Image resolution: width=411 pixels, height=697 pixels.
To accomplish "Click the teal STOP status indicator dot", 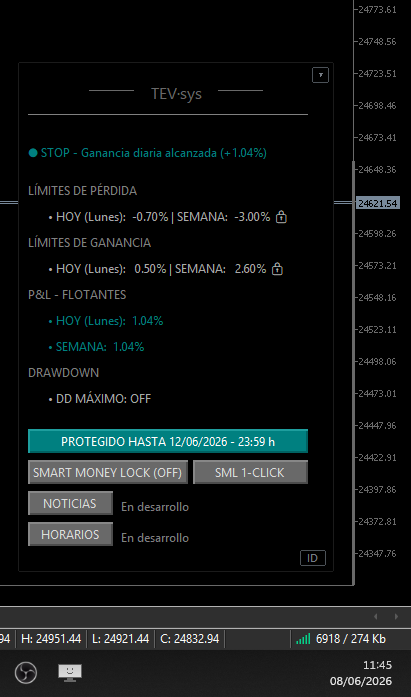I will [x=33, y=153].
